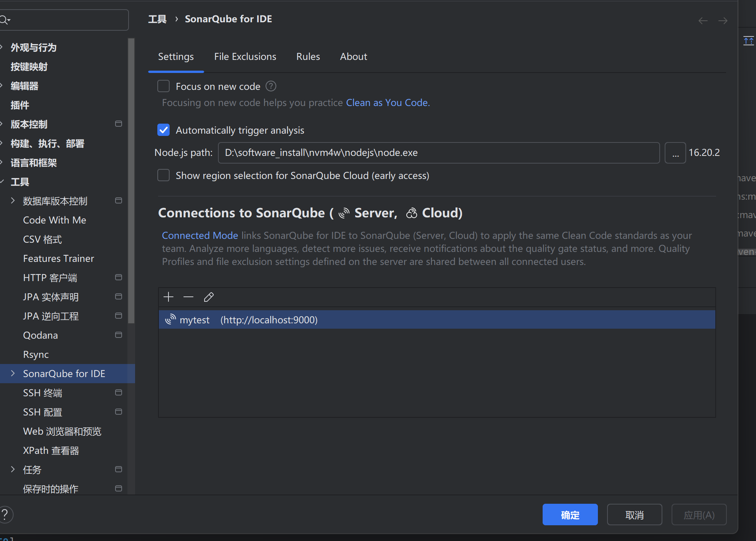756x541 pixels.
Task: Expand the 外观与行为 section
Action: pos(2,47)
